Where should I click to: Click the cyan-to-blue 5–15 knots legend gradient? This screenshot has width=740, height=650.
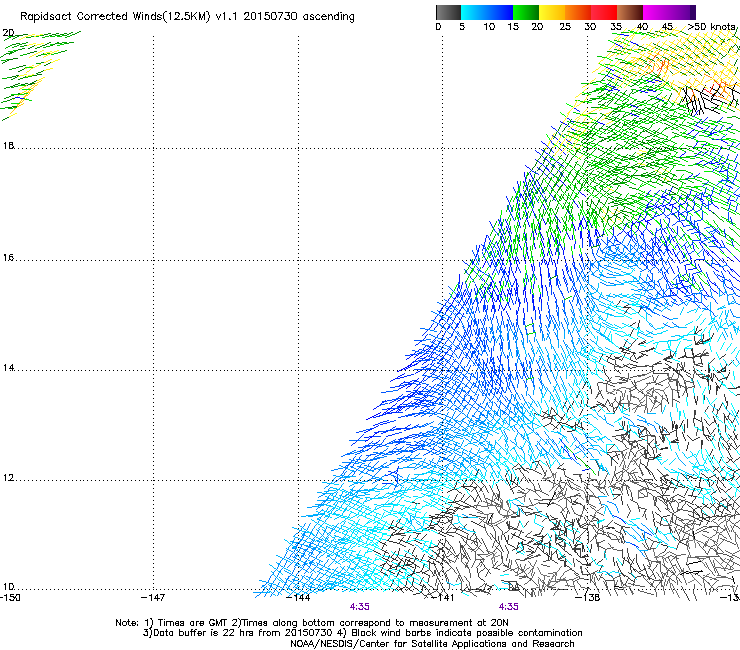[487, 12]
